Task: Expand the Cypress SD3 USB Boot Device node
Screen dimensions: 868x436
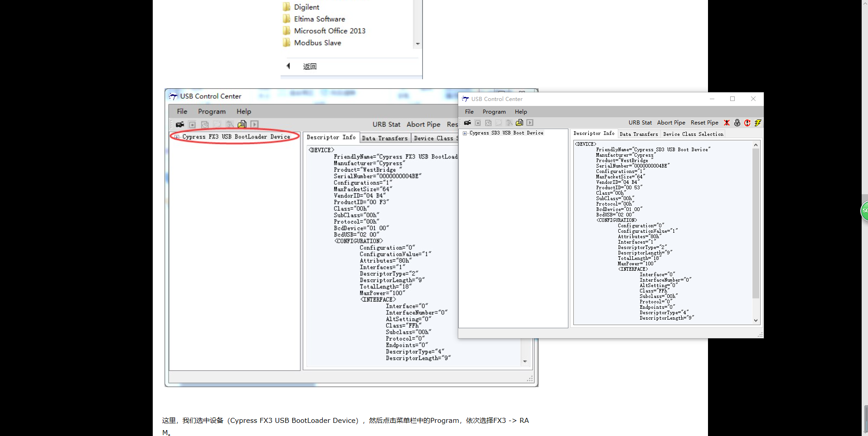Action: pyautogui.click(x=465, y=133)
